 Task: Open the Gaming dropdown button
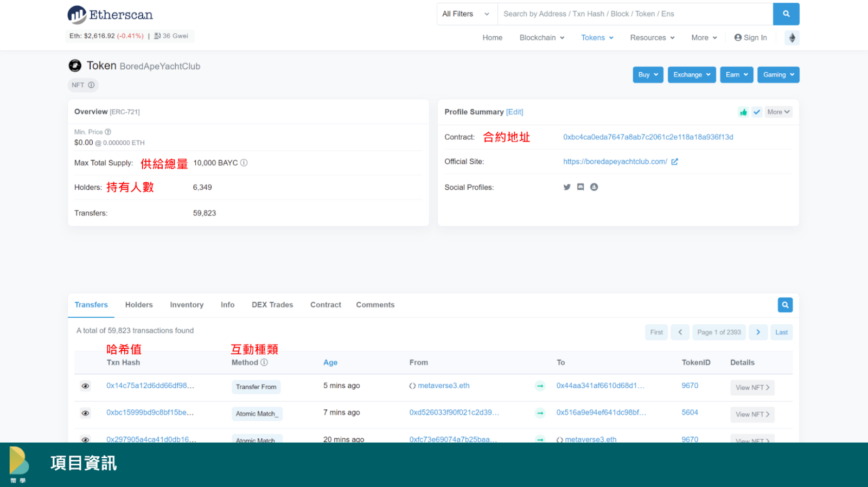(x=778, y=75)
